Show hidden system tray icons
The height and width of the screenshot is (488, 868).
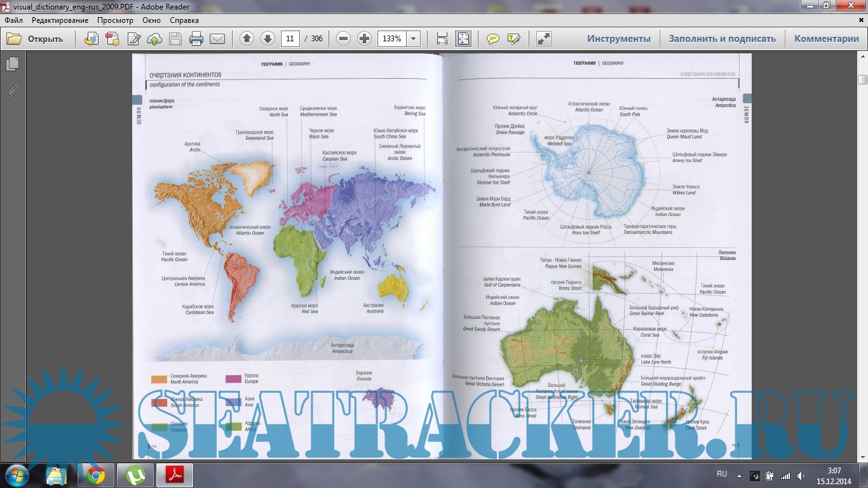click(739, 475)
